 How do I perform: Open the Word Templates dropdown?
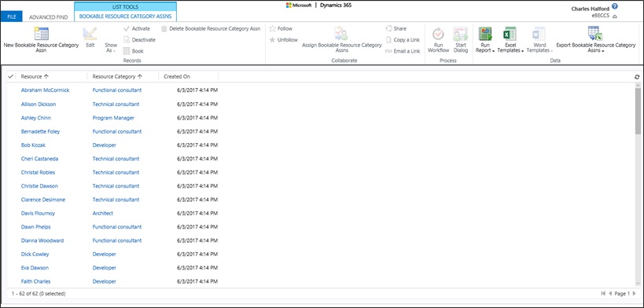tap(539, 48)
